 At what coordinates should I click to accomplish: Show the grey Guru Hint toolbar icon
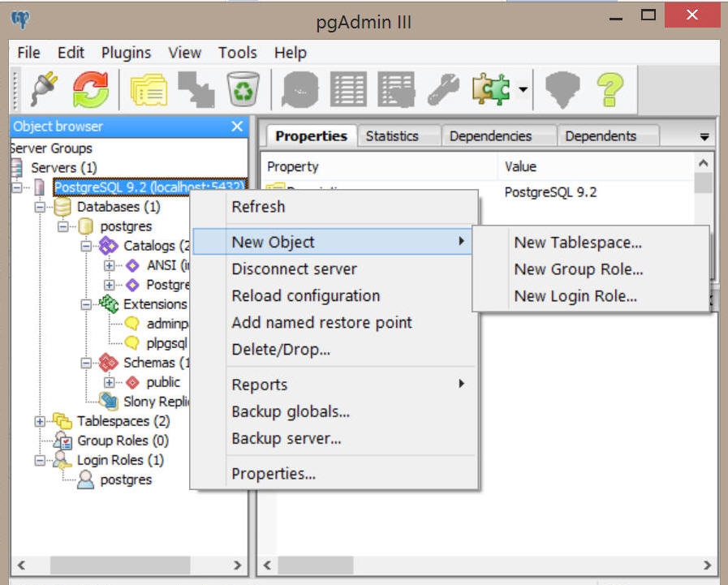coord(562,89)
